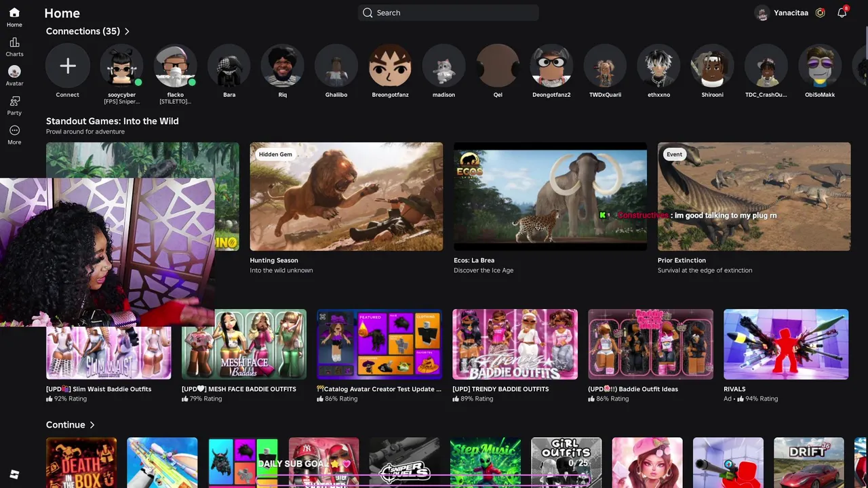868x488 pixels.
Task: Open the Home sidebar item
Action: click(14, 18)
